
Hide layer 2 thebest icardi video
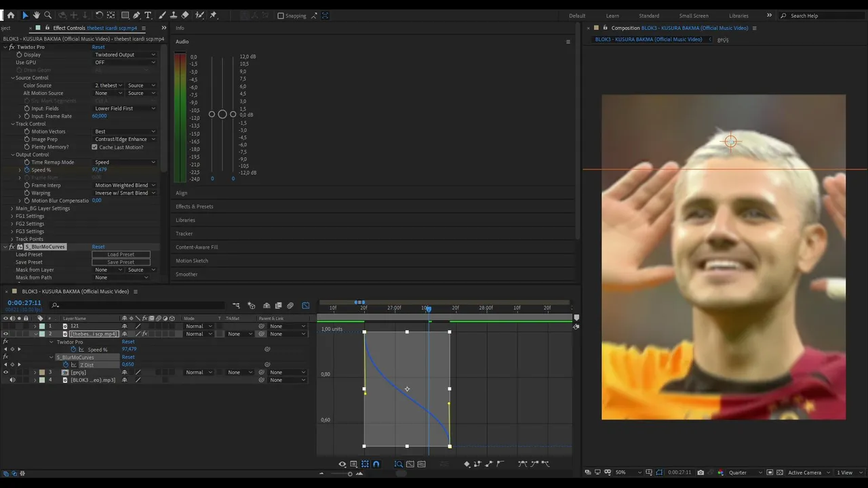pos(5,334)
